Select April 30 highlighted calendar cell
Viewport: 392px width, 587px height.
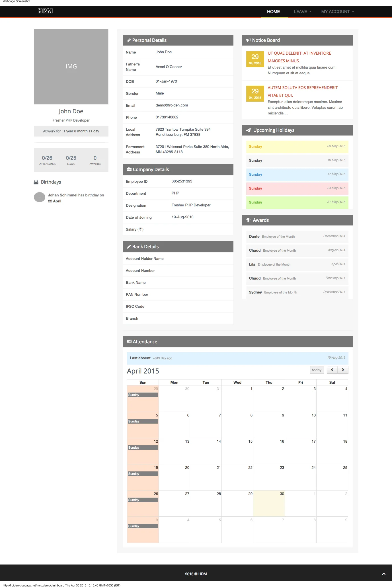[269, 503]
